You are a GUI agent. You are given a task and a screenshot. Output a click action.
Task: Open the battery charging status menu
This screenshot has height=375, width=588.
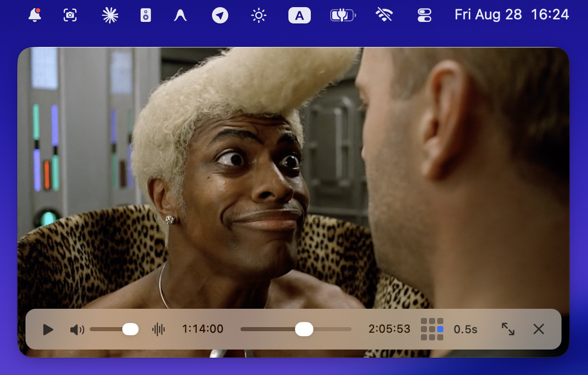coord(343,15)
